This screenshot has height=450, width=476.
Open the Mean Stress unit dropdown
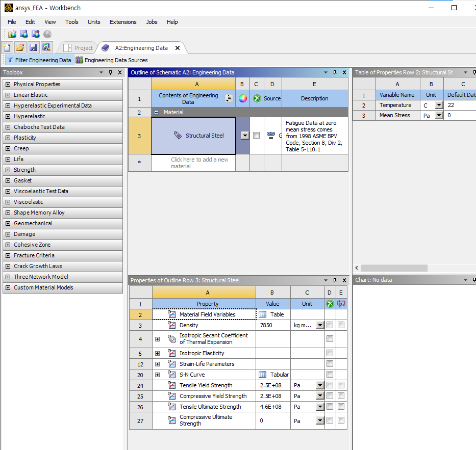coord(439,116)
